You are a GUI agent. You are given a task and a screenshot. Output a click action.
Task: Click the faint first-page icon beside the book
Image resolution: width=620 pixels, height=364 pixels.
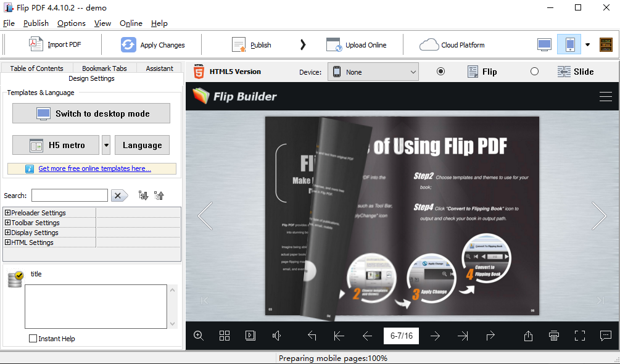point(204,301)
